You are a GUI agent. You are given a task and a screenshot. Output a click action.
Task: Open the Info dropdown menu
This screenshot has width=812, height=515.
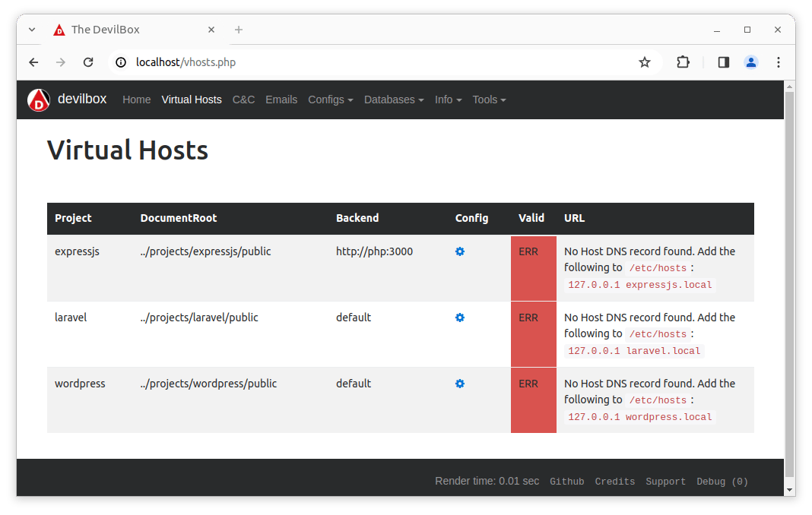pos(448,100)
